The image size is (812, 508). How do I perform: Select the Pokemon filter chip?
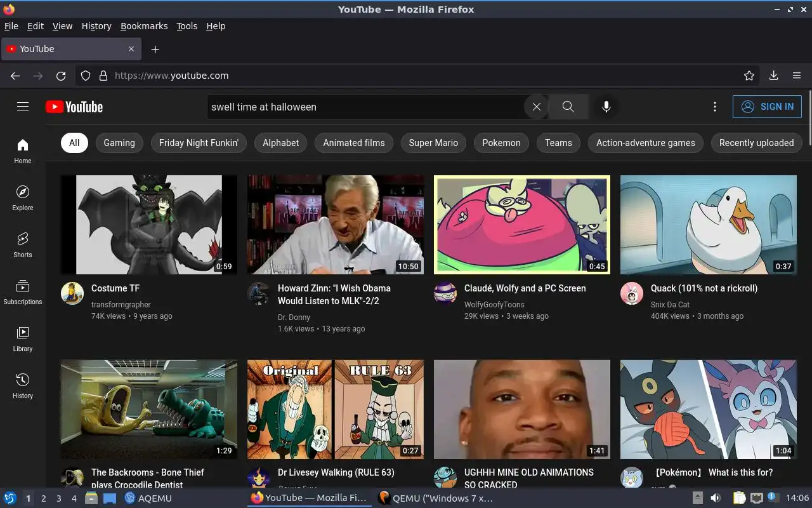[501, 143]
